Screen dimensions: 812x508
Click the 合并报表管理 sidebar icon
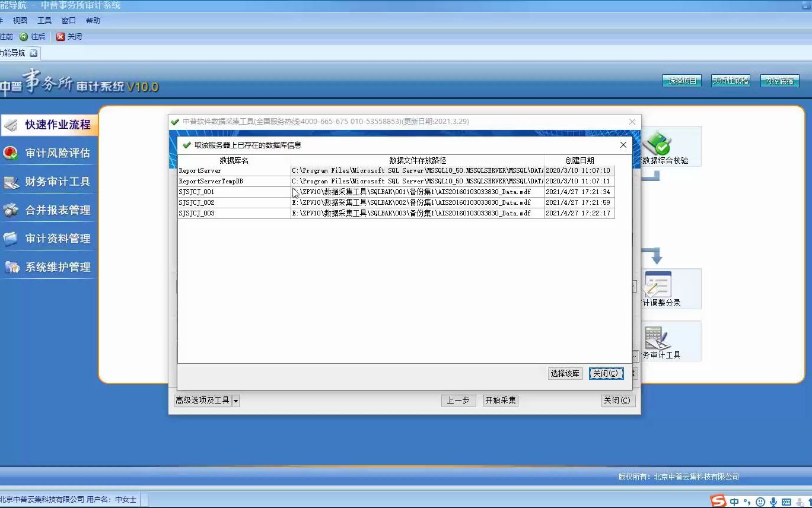coord(49,209)
